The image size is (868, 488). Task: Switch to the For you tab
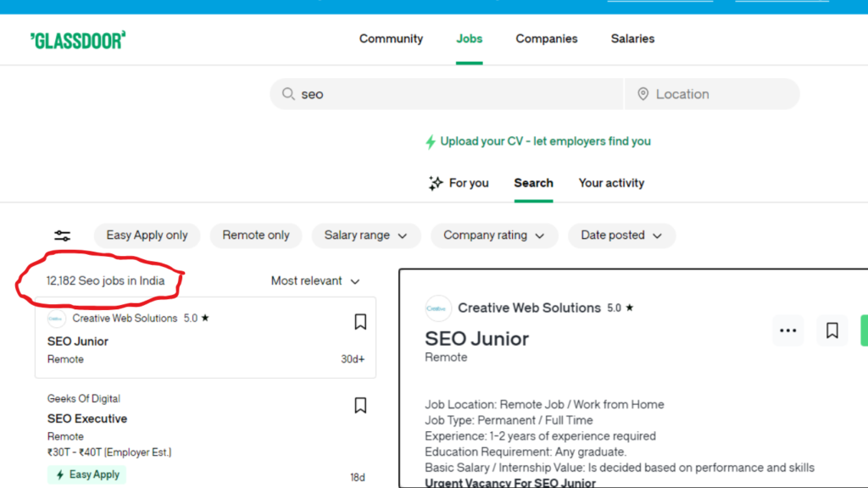click(459, 183)
